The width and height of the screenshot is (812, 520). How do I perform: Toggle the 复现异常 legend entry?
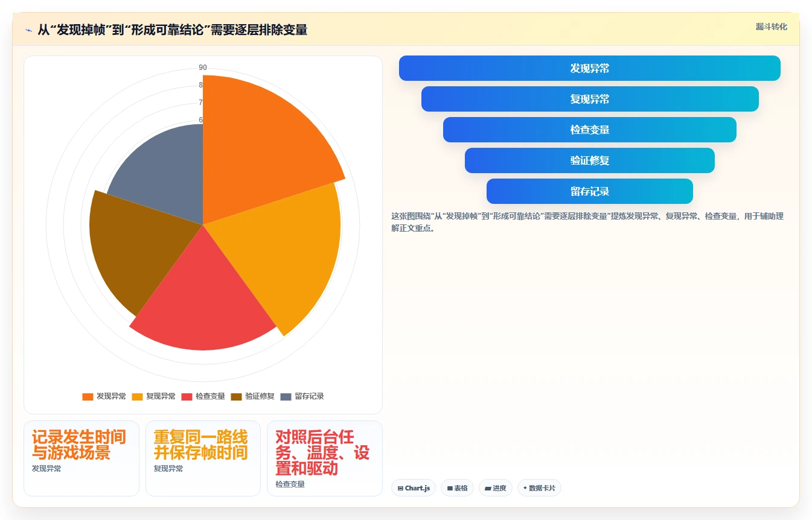click(x=154, y=396)
